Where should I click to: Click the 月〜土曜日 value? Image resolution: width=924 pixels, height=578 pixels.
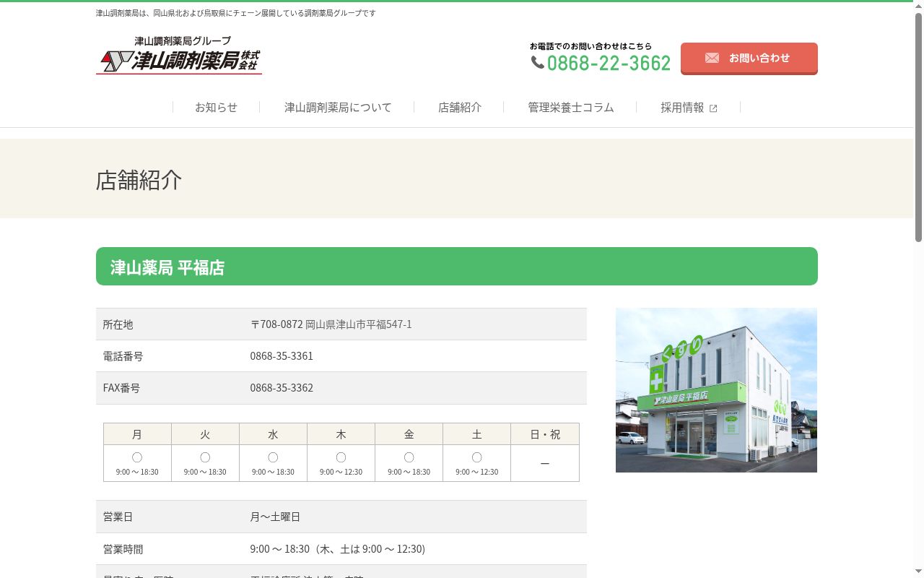(275, 517)
